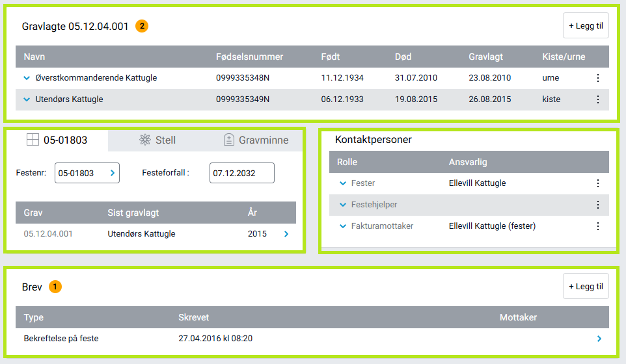Expand the Fakturamottaker role row
626x364 pixels.
coord(342,226)
